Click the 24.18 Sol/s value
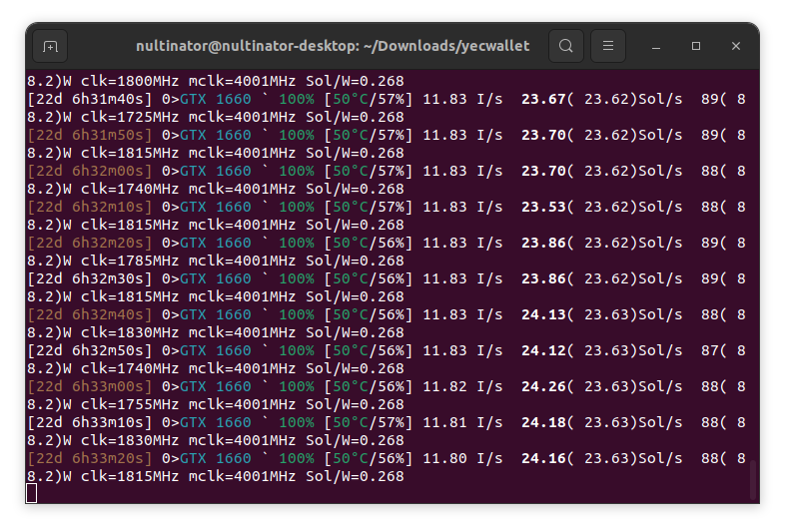 point(543,423)
